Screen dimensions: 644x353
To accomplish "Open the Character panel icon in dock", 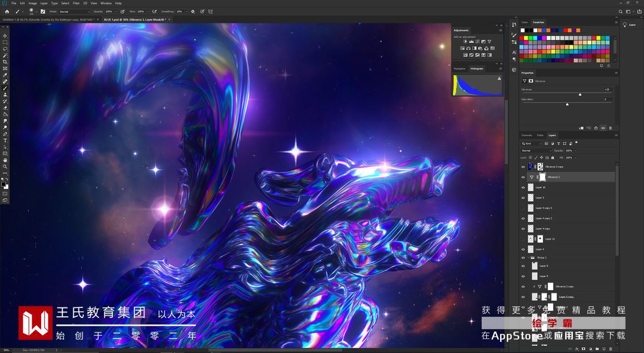I will 514,52.
